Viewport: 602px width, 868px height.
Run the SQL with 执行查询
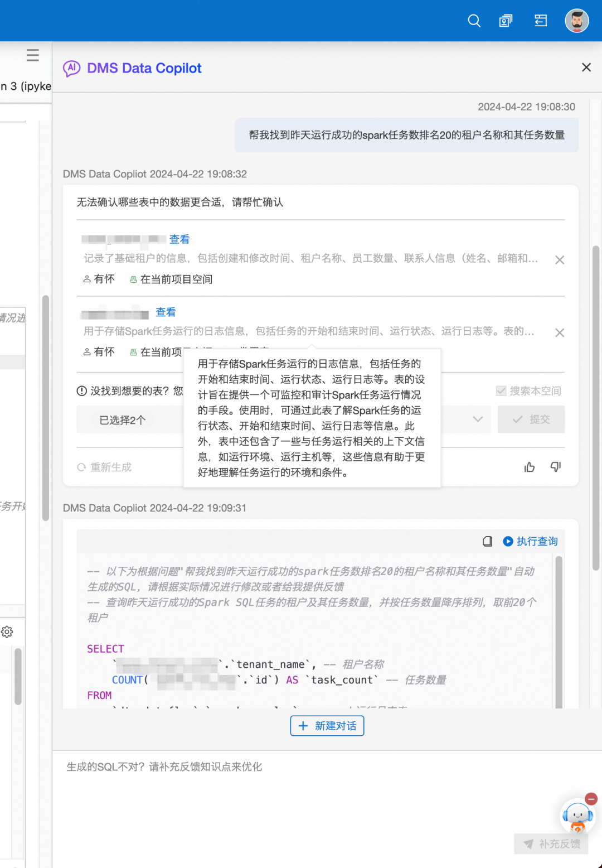pyautogui.click(x=531, y=541)
